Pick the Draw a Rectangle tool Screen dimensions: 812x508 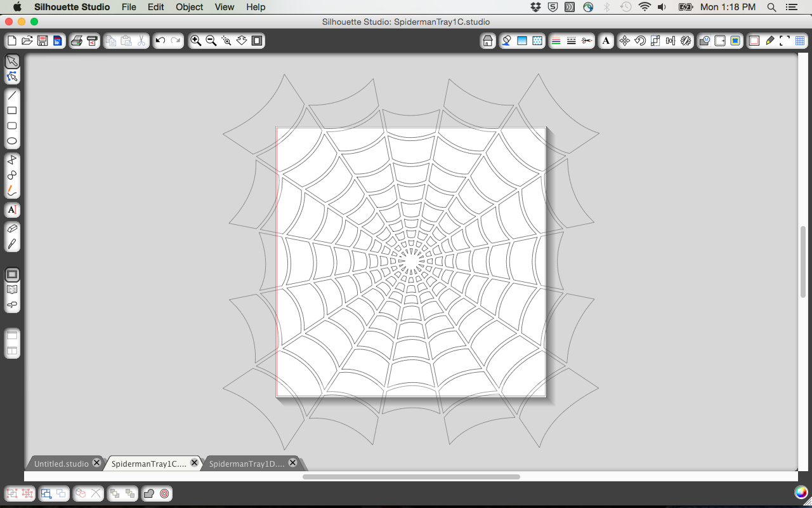tap(12, 110)
